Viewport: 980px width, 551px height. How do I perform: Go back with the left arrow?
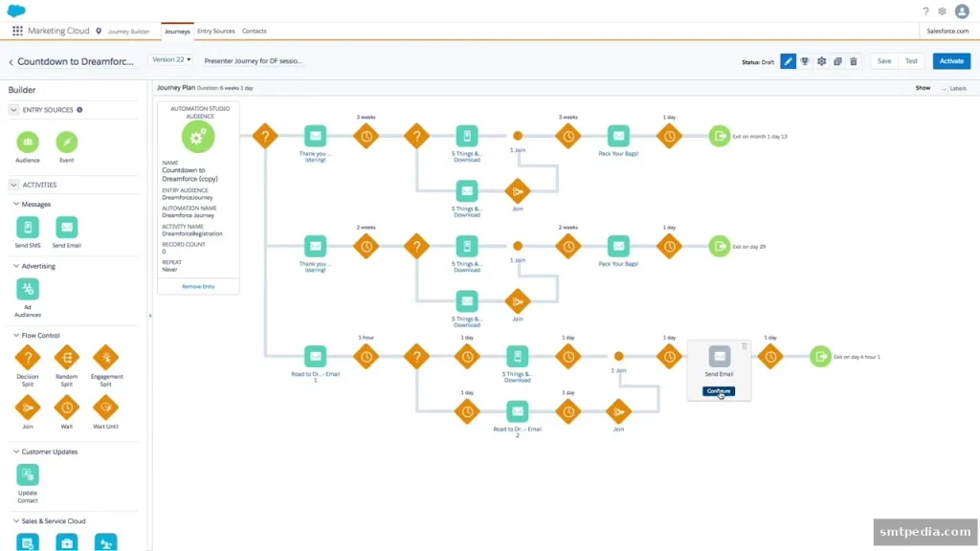point(11,62)
